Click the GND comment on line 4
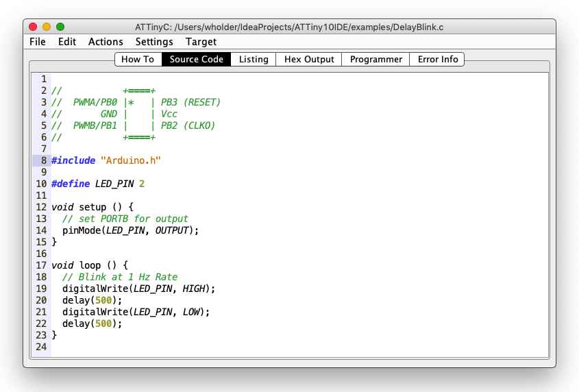The width and height of the screenshot is (579, 392). [x=108, y=114]
